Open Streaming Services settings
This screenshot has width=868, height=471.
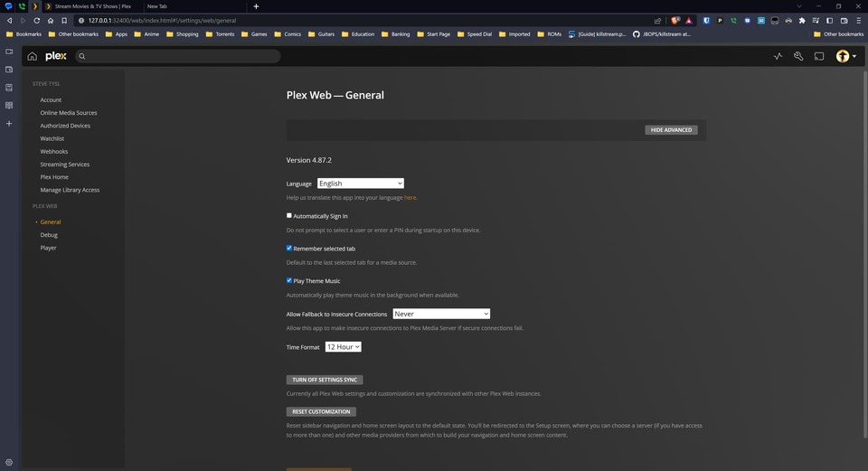pyautogui.click(x=65, y=165)
